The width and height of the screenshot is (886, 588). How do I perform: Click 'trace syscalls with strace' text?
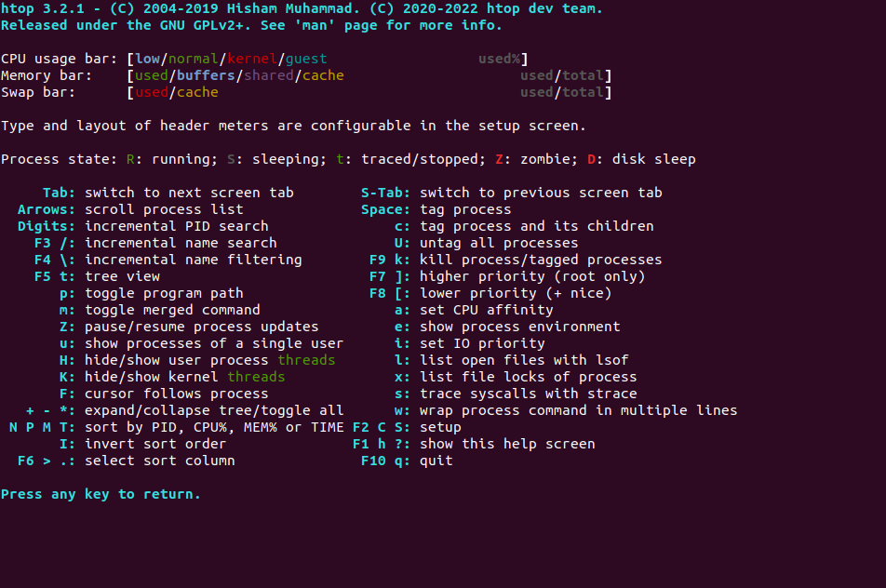click(529, 394)
